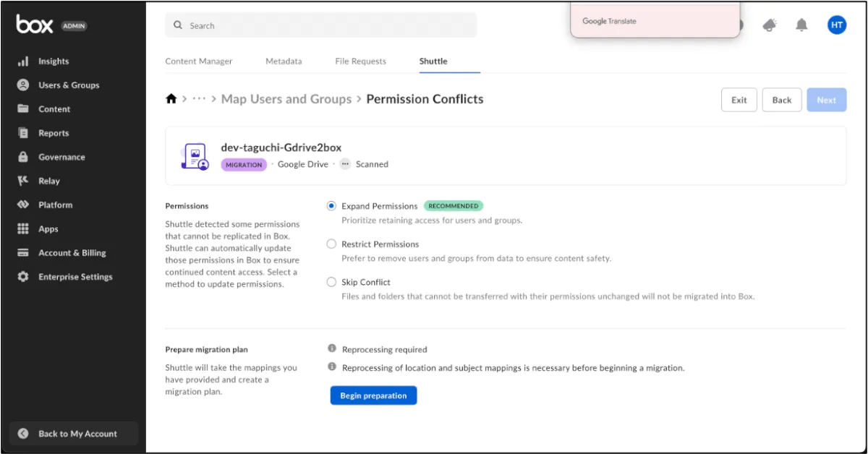Screen dimensions: 868x454
Task: Open Users & Groups sidebar icon
Action: coord(23,85)
